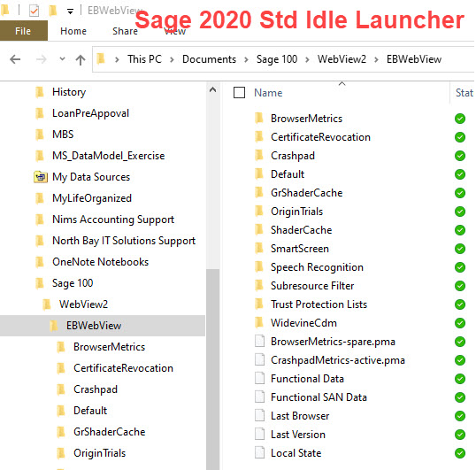Sort by the Status column header
The width and height of the screenshot is (476, 470).
pos(464,93)
